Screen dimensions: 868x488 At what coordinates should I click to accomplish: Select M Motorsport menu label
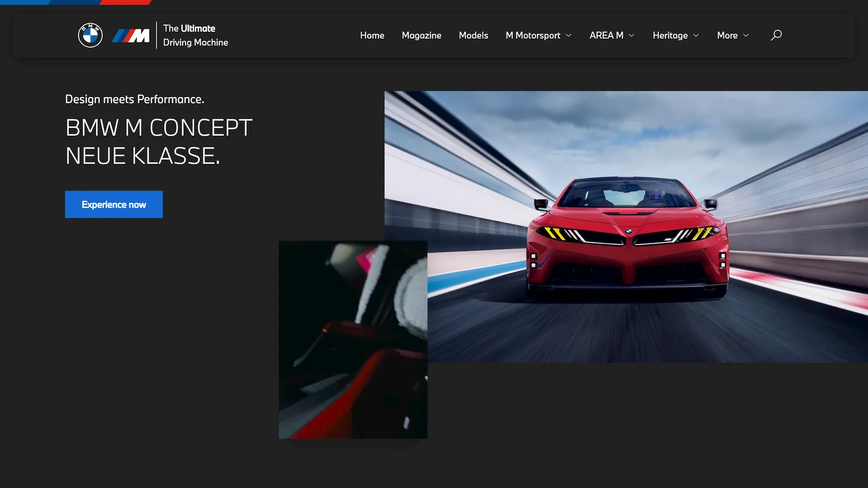pos(533,35)
